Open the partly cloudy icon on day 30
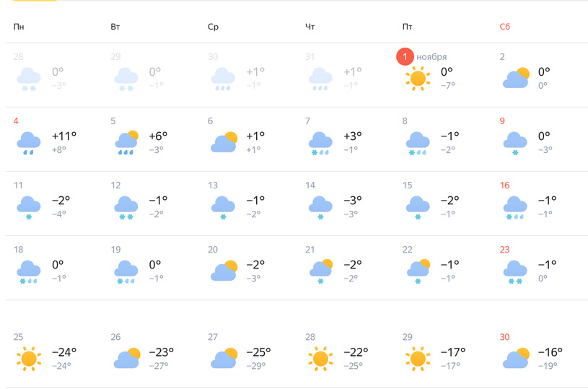Image resolution: width=588 pixels, height=389 pixels. tap(516, 358)
